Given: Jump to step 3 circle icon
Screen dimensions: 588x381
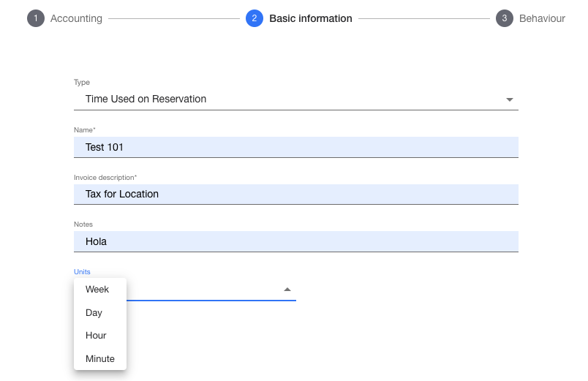Looking at the screenshot, I should point(505,18).
